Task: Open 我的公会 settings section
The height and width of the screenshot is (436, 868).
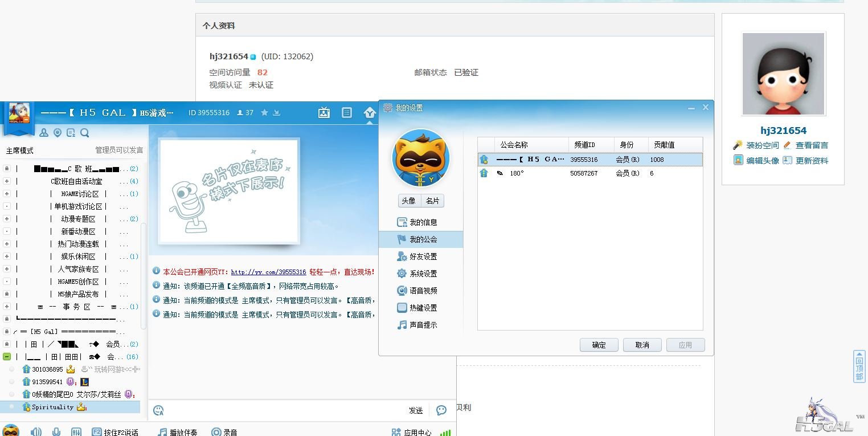Action: tap(421, 239)
